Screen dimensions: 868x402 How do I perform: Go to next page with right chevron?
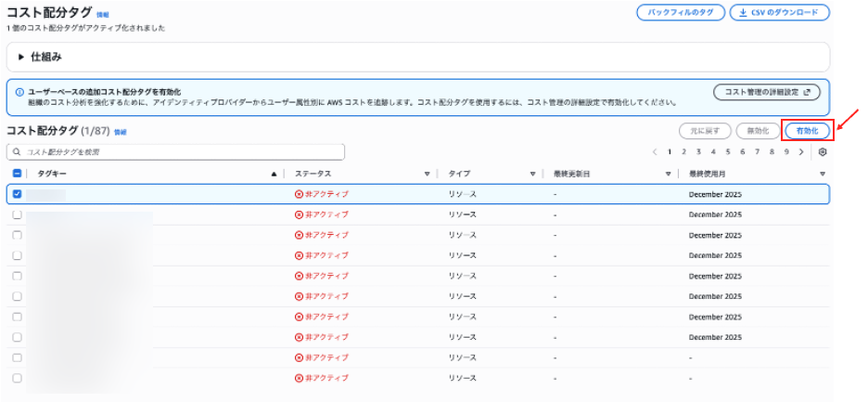click(x=802, y=151)
